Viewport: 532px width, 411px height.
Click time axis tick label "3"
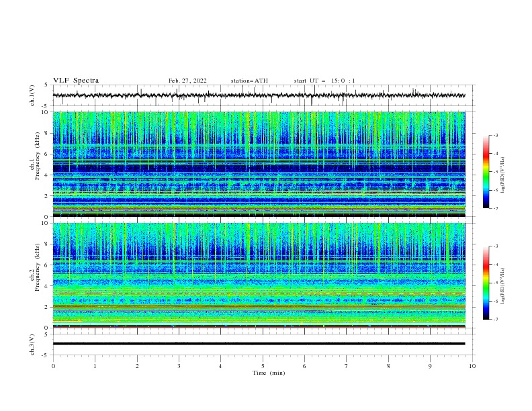tap(179, 366)
